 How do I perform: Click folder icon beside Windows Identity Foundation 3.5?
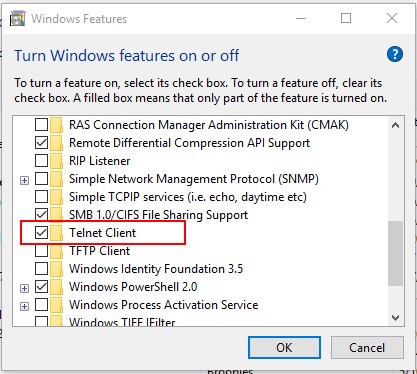click(x=57, y=269)
